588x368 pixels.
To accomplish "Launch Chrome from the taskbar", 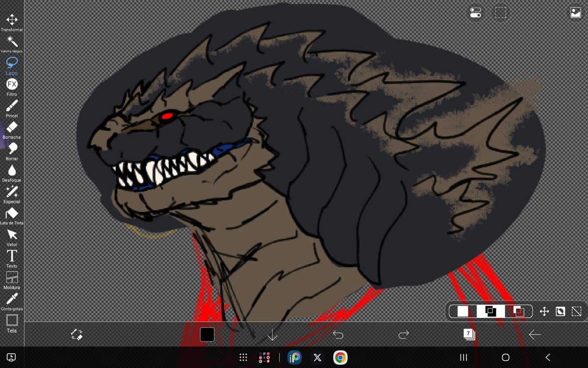I will pos(341,358).
